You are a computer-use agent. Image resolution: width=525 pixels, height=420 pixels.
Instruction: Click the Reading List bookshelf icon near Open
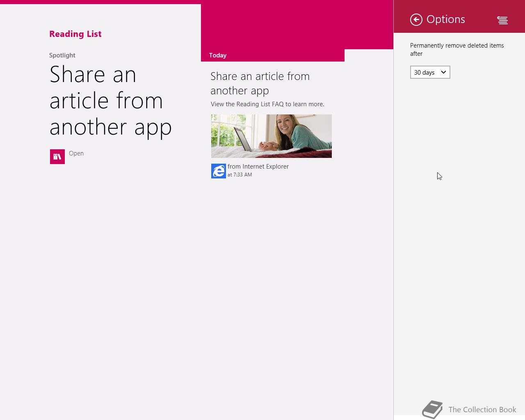point(57,157)
